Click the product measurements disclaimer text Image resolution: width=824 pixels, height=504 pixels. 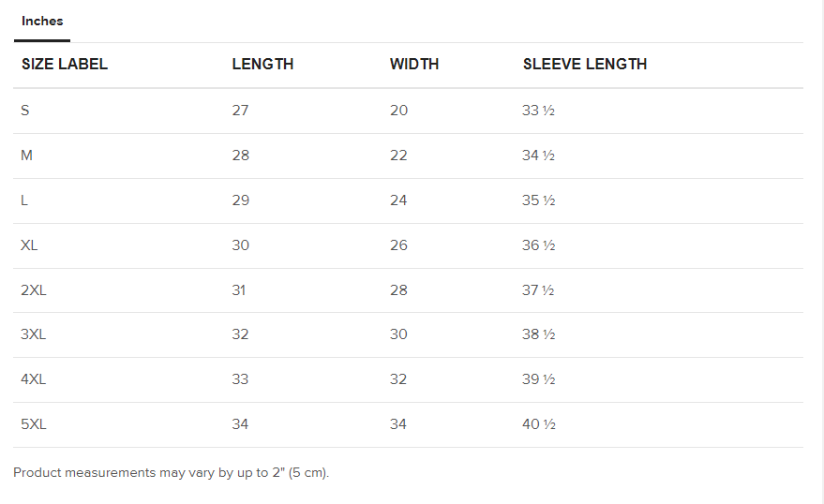[172, 473]
